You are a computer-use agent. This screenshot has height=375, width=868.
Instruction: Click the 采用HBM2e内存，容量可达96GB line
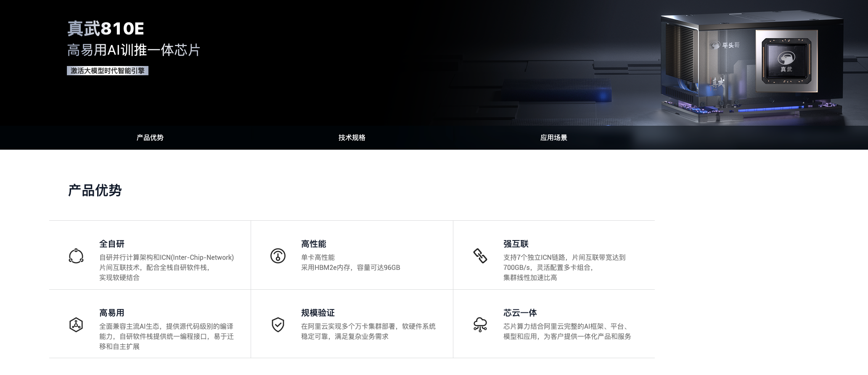(351, 267)
